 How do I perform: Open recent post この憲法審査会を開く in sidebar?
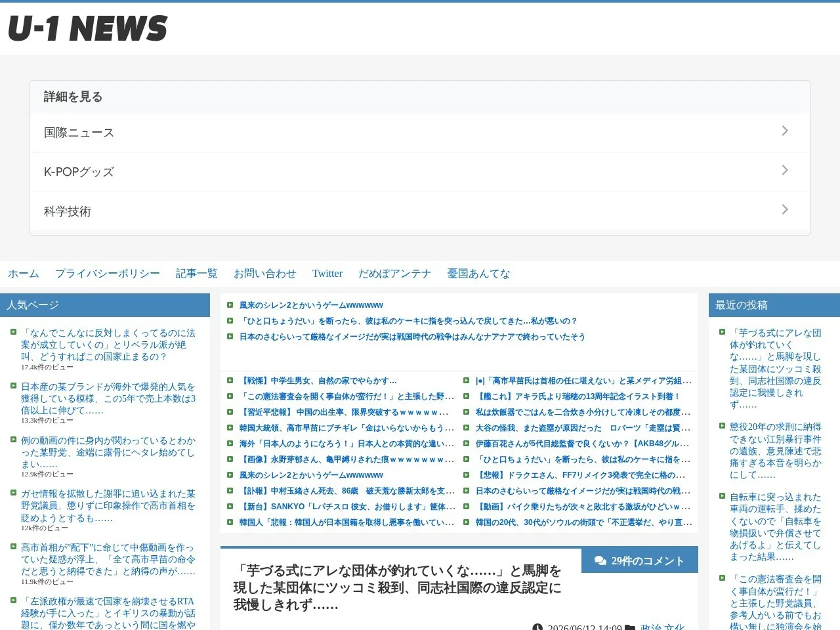(776, 601)
